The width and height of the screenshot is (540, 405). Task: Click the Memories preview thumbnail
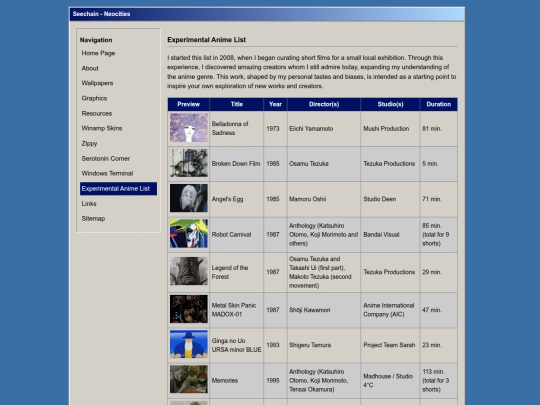189,379
